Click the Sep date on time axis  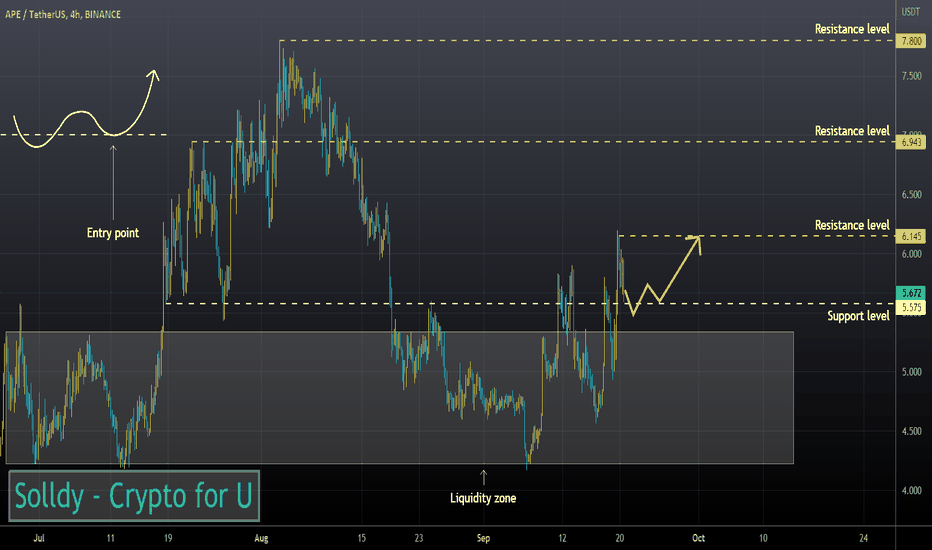(x=483, y=538)
